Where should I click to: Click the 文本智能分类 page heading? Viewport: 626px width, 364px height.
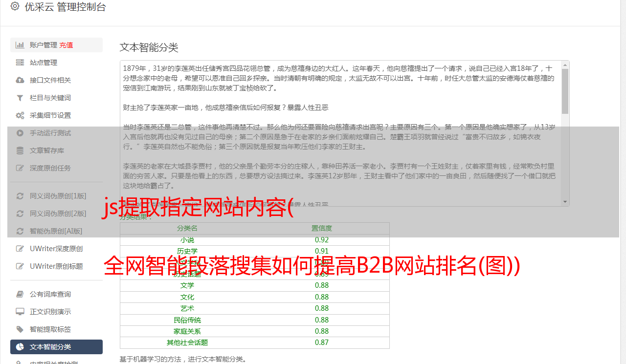149,47
